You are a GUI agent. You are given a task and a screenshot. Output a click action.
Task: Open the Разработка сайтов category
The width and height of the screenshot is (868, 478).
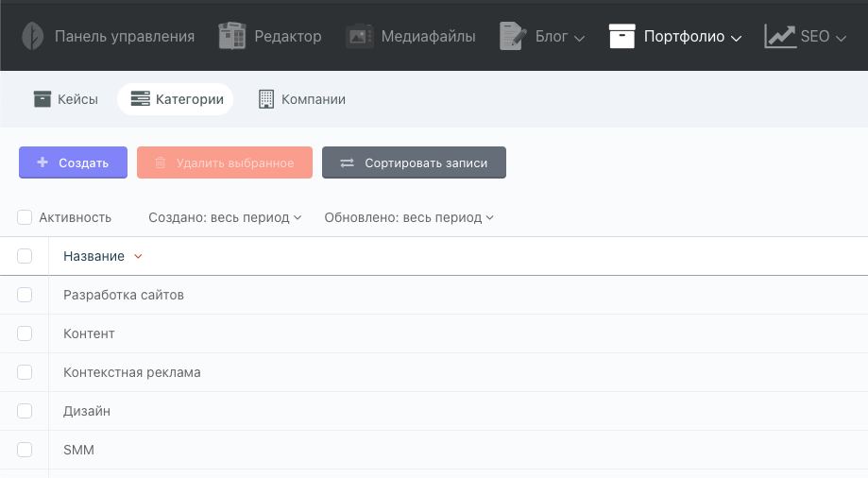click(124, 295)
